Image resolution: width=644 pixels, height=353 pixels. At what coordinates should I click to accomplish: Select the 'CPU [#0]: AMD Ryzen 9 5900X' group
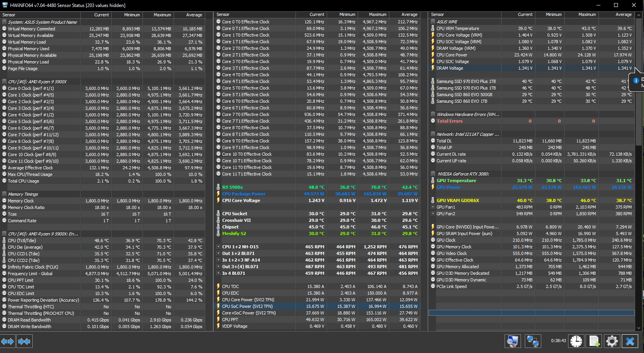coord(103,82)
